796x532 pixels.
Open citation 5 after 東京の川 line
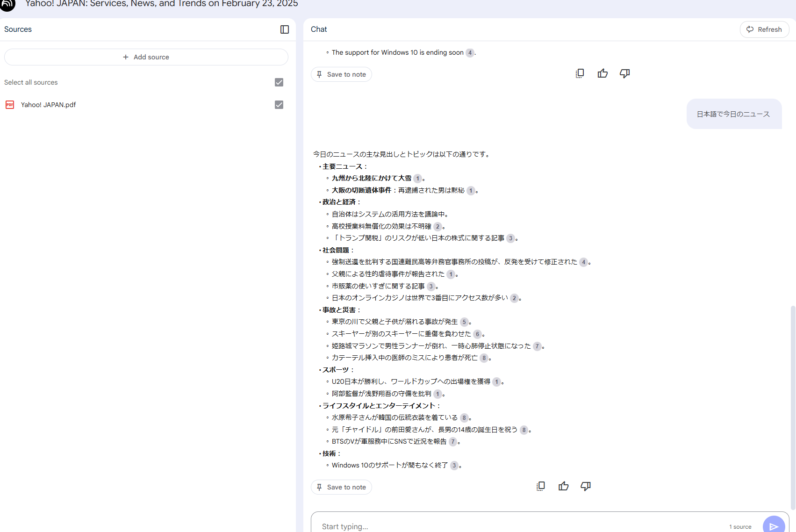pyautogui.click(x=464, y=322)
